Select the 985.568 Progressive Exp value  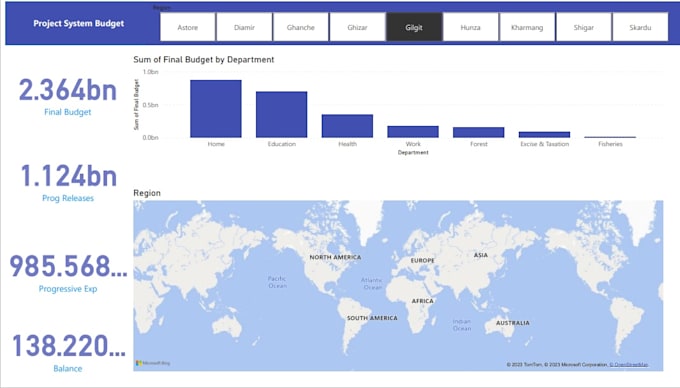click(69, 266)
